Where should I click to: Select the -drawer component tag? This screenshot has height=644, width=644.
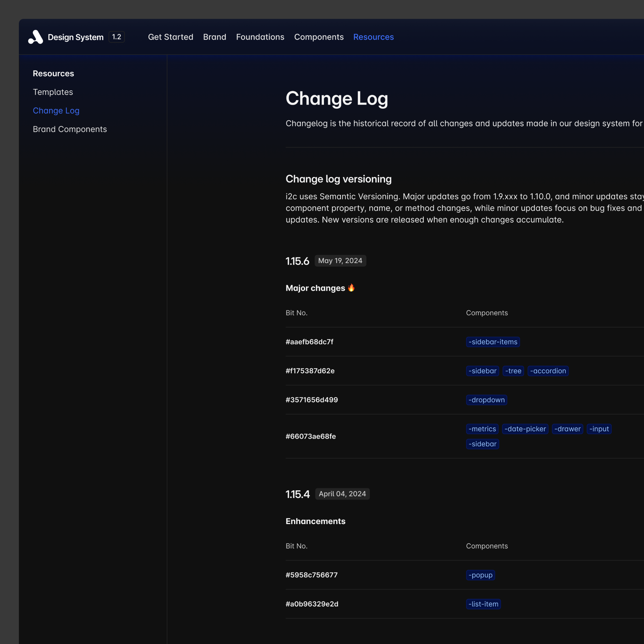coord(567,429)
